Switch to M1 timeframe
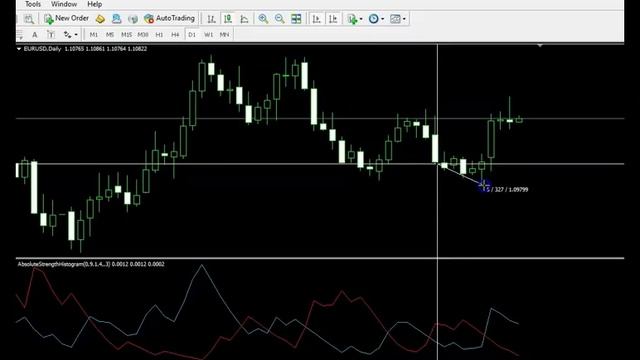640x360 pixels. pos(94,35)
